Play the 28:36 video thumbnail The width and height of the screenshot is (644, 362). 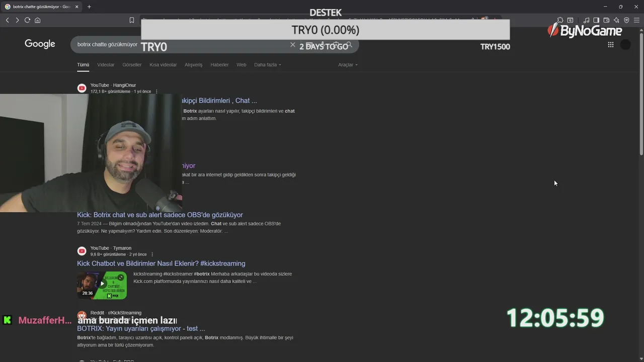[102, 285]
